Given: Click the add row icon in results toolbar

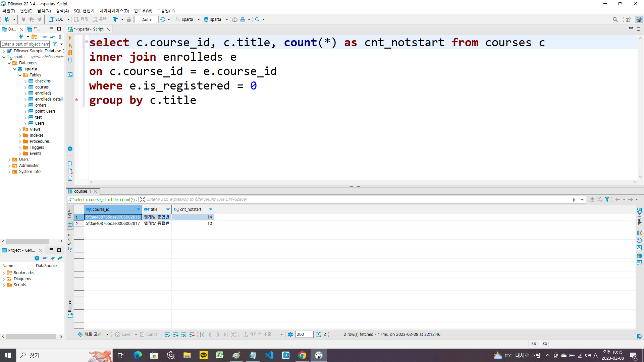Looking at the screenshot, I should click(176, 335).
